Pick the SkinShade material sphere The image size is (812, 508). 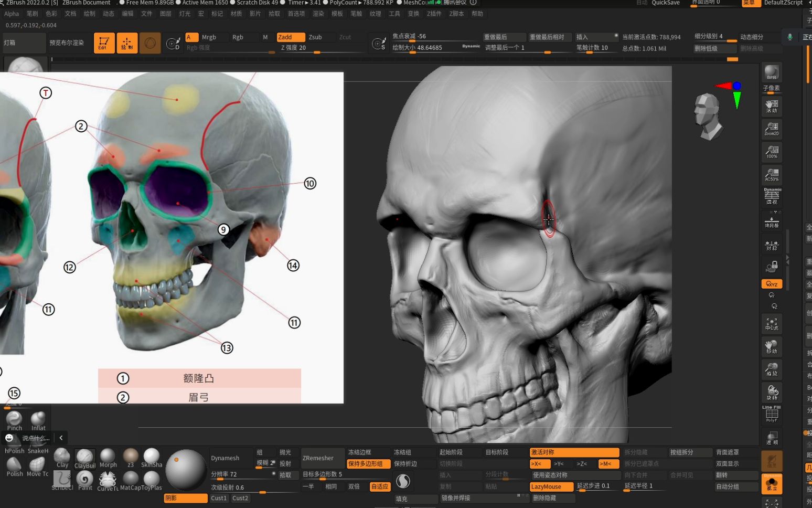[x=152, y=458]
